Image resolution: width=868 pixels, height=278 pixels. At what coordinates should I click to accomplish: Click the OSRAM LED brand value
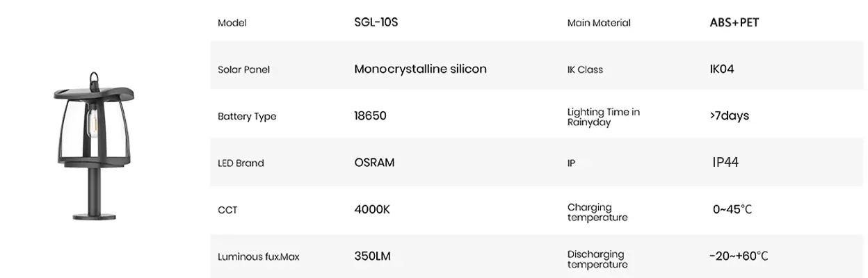tap(374, 163)
